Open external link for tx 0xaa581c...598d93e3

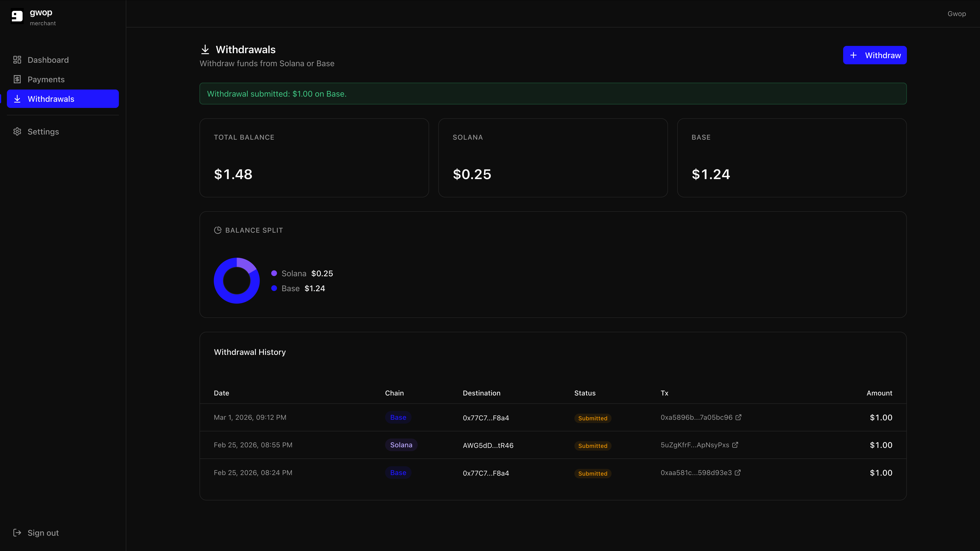click(738, 472)
